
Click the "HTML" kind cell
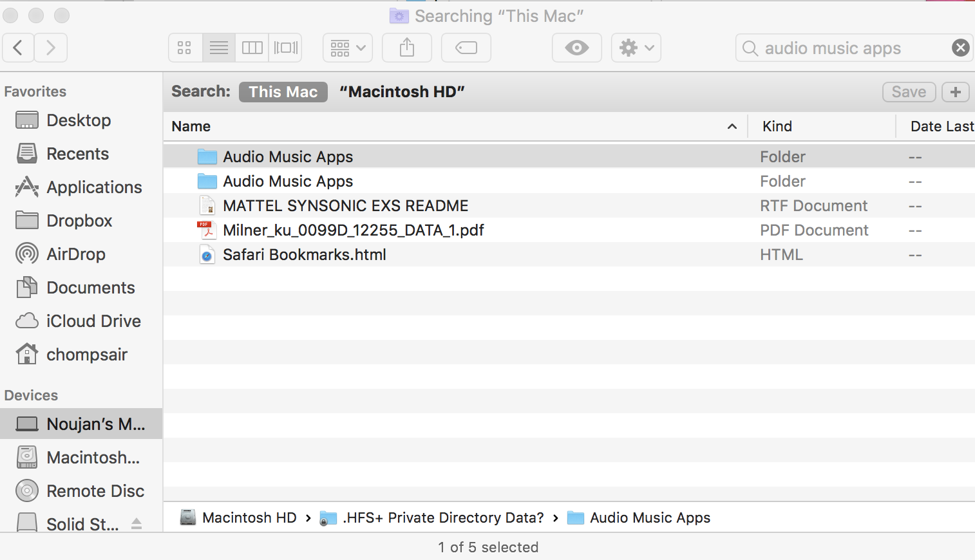pos(781,255)
